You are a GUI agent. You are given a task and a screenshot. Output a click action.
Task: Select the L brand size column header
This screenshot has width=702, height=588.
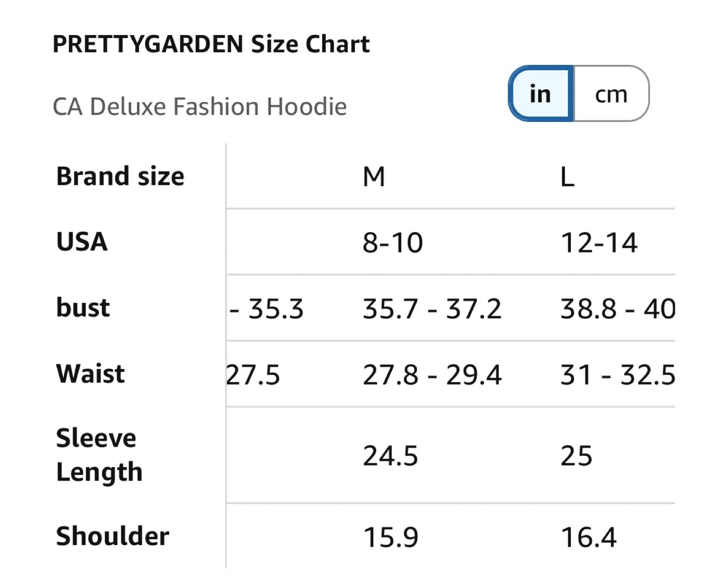(567, 176)
